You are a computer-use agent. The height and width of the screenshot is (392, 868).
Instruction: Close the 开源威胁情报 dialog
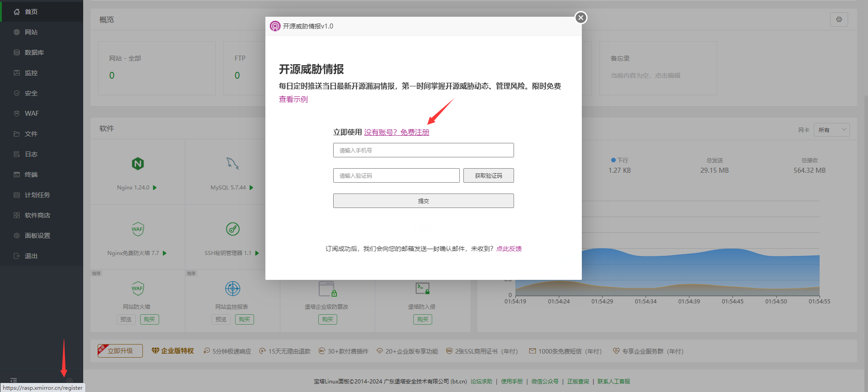[x=581, y=18]
